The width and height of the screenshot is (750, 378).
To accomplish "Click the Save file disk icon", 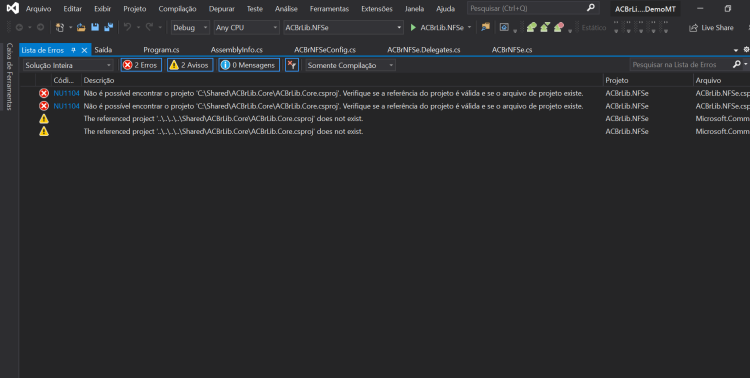I will (95, 28).
